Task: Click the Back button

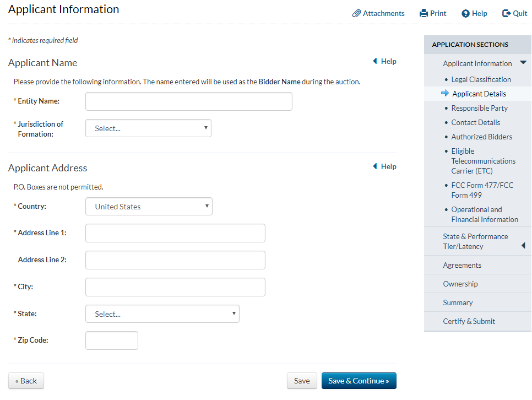Action: click(x=26, y=381)
